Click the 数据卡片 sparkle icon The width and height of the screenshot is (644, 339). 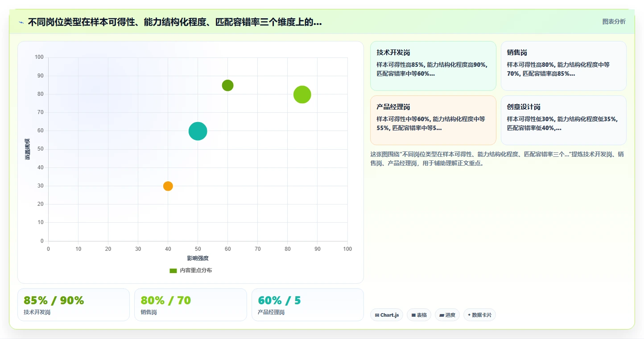point(469,315)
